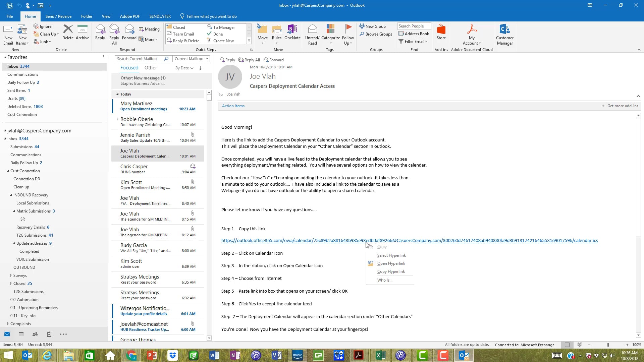This screenshot has width=644, height=362.
Task: Click the zoom slider in status bar
Action: point(608,345)
